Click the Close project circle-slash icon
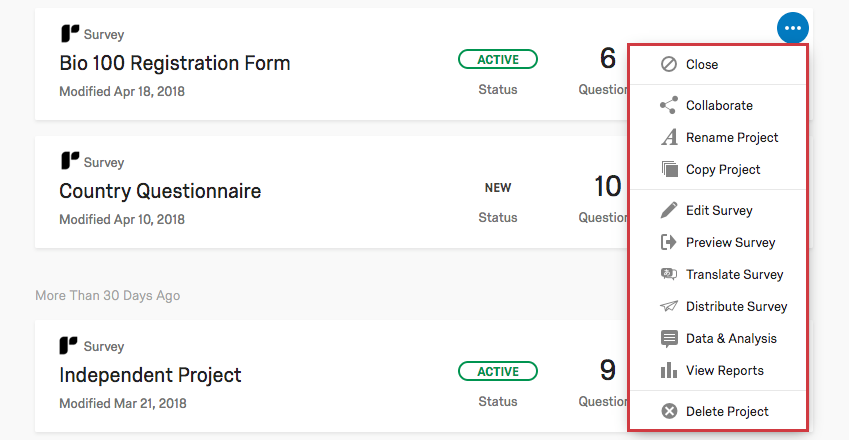 [669, 64]
